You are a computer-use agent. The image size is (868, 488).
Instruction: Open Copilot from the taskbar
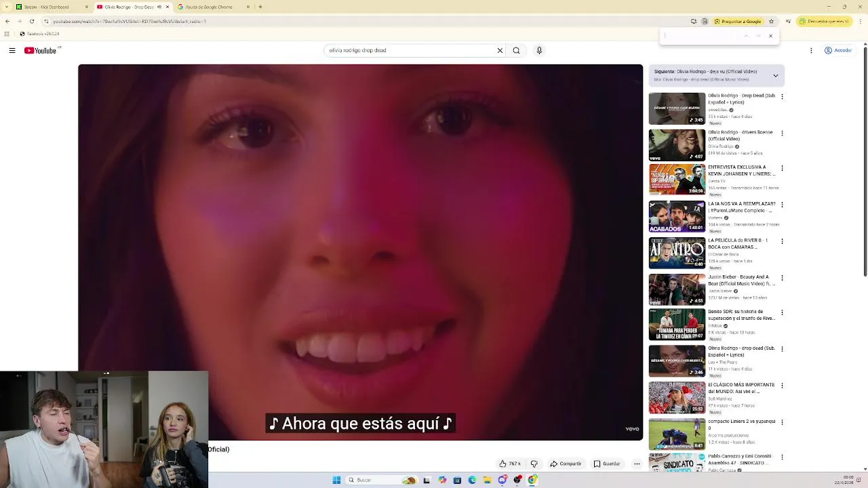[x=442, y=480]
